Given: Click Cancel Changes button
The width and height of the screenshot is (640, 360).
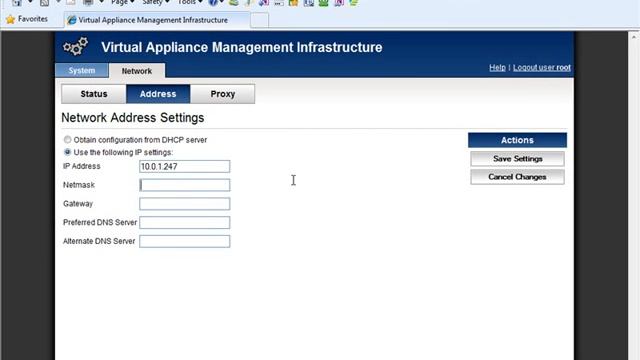Looking at the screenshot, I should point(517,177).
